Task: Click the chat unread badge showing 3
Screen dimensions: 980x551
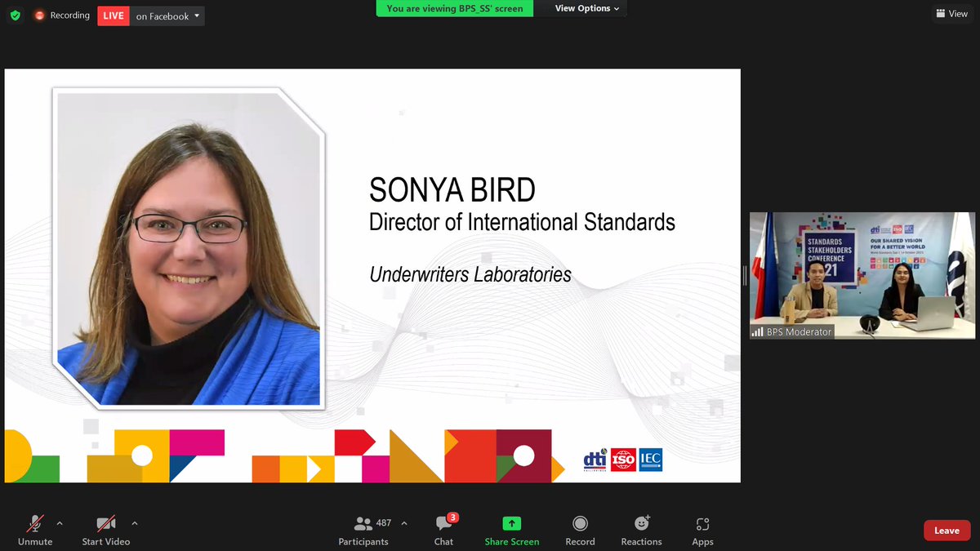Action: [452, 518]
